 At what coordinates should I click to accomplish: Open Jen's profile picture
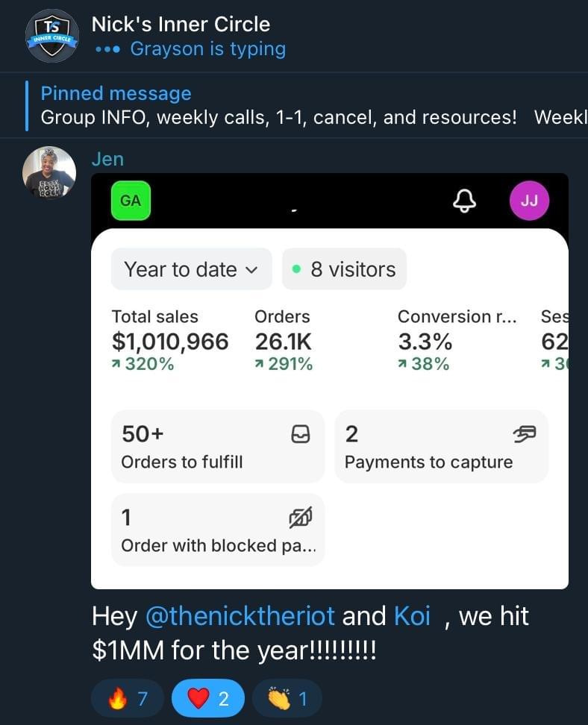coord(49,172)
